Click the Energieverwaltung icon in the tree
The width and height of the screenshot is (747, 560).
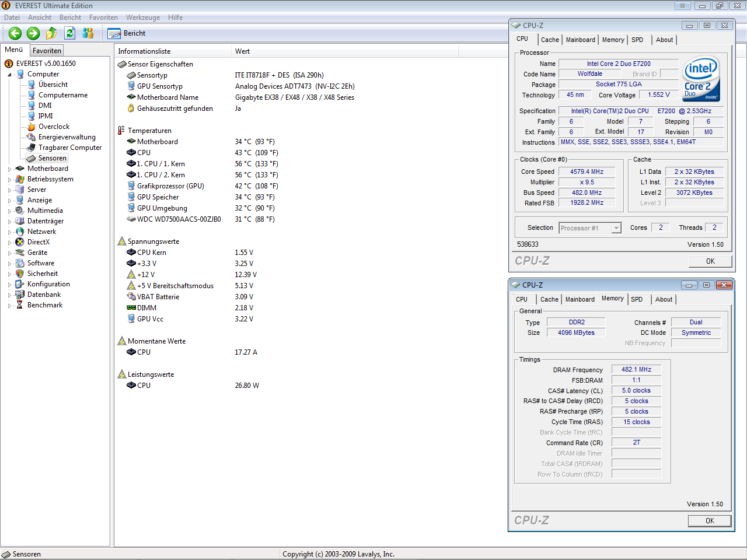point(32,137)
